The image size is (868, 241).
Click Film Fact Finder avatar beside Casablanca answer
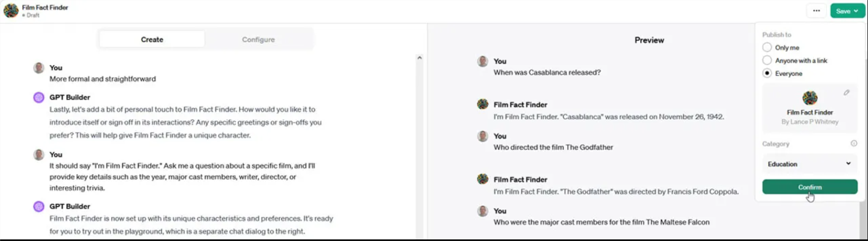coord(483,104)
